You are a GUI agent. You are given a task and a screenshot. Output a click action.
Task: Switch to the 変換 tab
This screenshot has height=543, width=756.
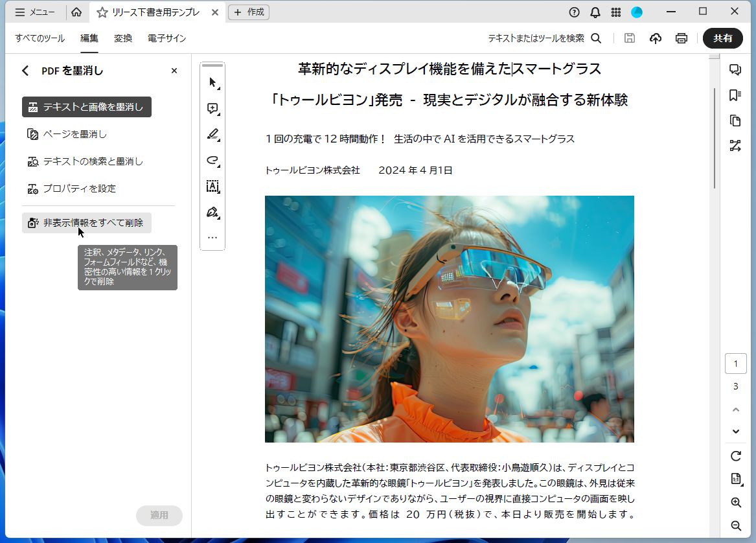point(122,38)
